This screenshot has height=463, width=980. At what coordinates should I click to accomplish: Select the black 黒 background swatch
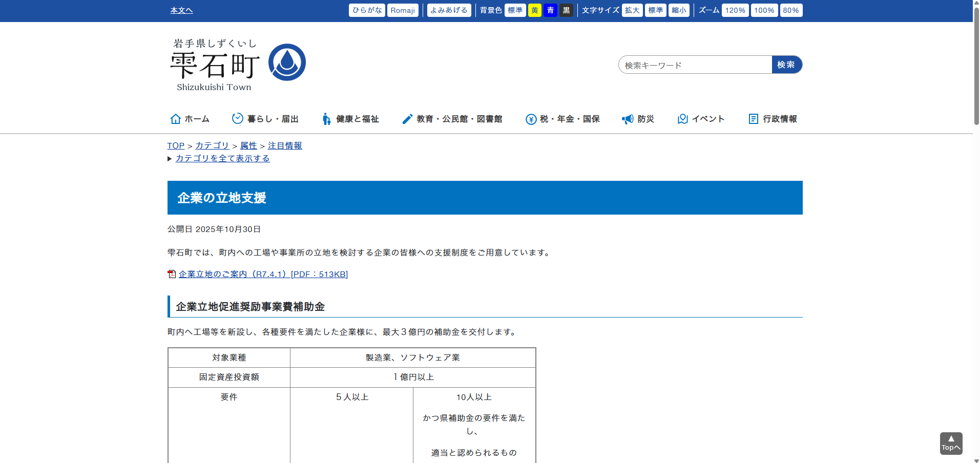566,10
